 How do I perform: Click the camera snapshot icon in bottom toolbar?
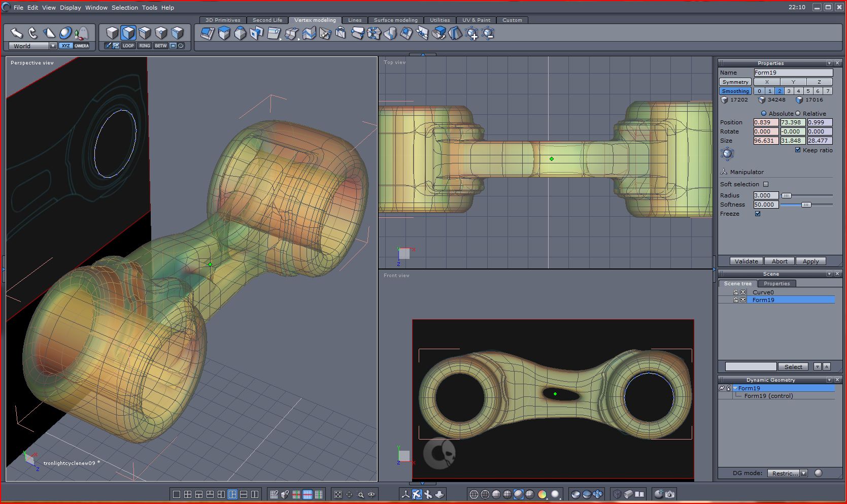(x=670, y=494)
